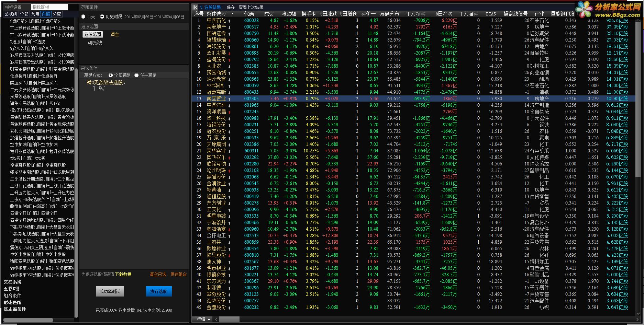Expand the 基本面条件 group
The width and height of the screenshot is (644, 325).
point(15,309)
